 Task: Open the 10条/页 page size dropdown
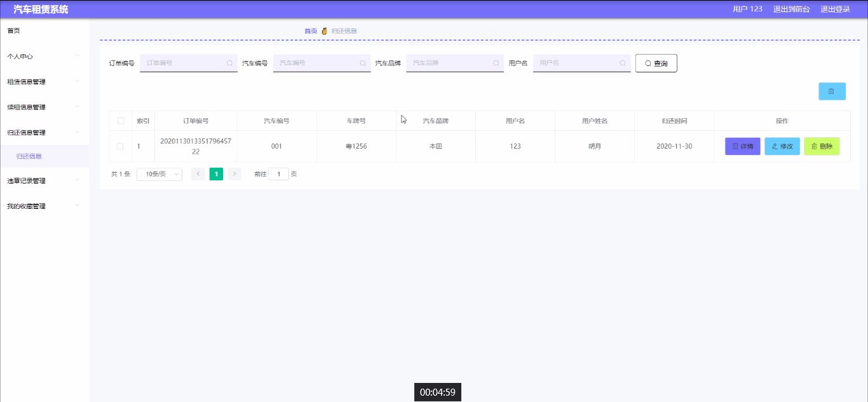(159, 174)
